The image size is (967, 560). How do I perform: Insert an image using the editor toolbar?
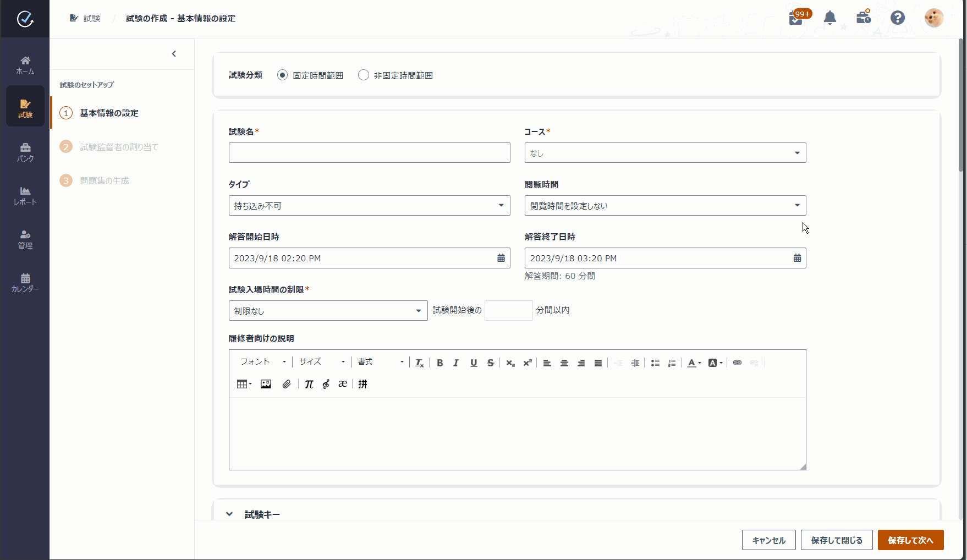(x=266, y=384)
